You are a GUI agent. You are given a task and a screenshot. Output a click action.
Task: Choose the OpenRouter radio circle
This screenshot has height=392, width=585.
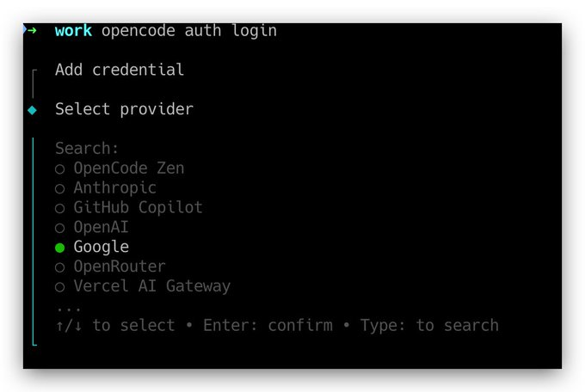click(x=60, y=267)
